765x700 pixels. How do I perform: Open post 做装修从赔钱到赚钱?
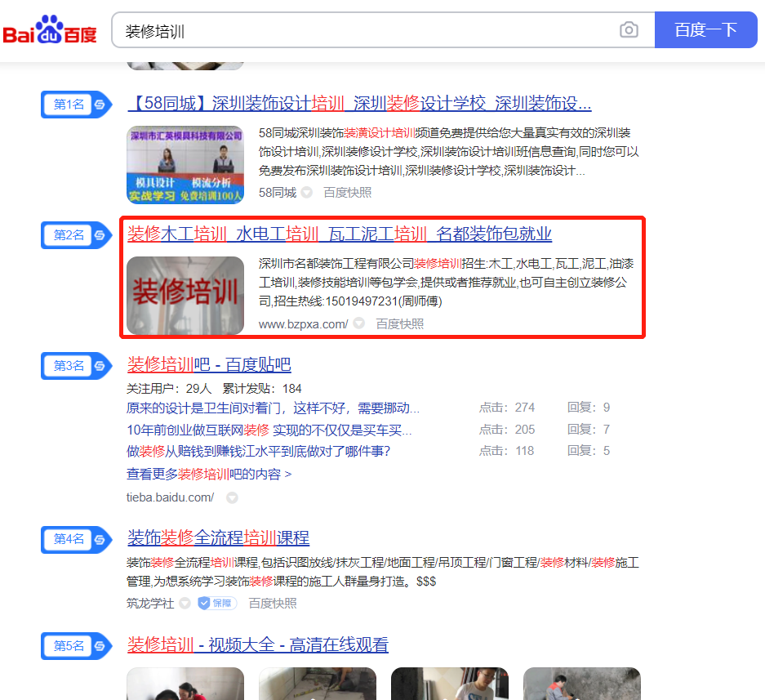(258, 451)
